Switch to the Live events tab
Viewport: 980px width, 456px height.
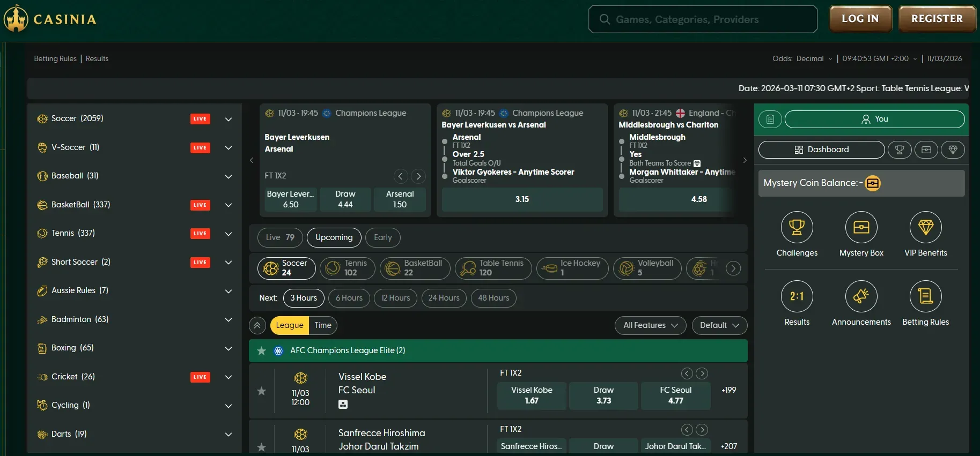pyautogui.click(x=280, y=237)
